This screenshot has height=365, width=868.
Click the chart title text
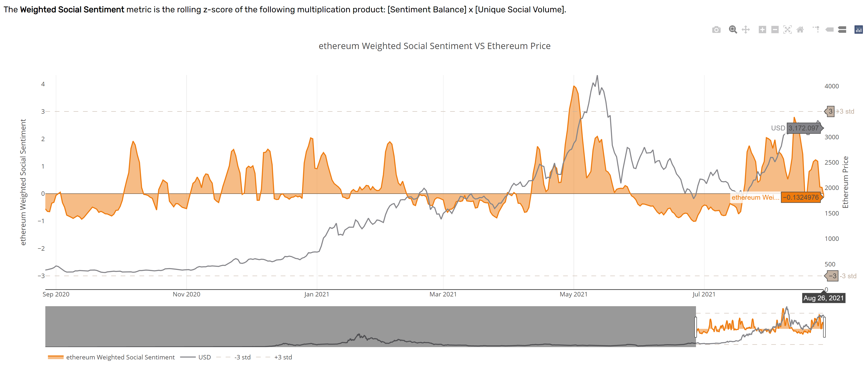(x=434, y=46)
